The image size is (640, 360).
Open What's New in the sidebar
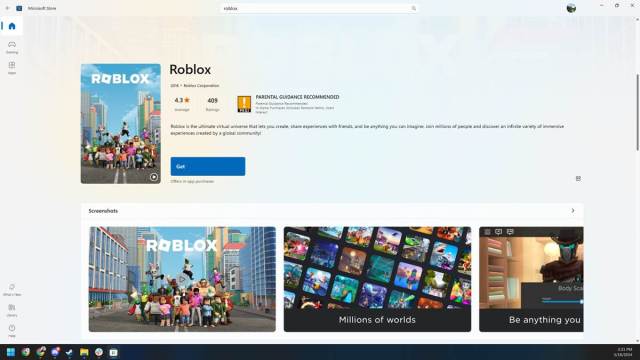[12, 289]
